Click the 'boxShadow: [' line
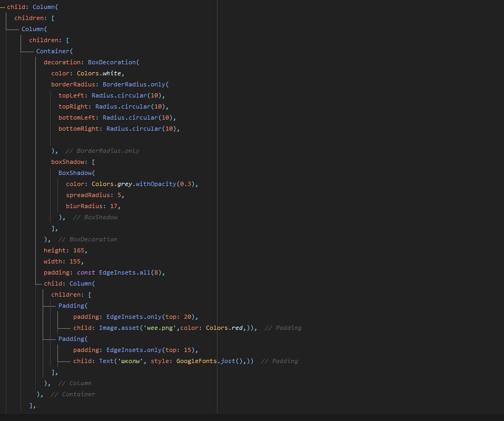This screenshot has height=421, width=504. click(73, 162)
